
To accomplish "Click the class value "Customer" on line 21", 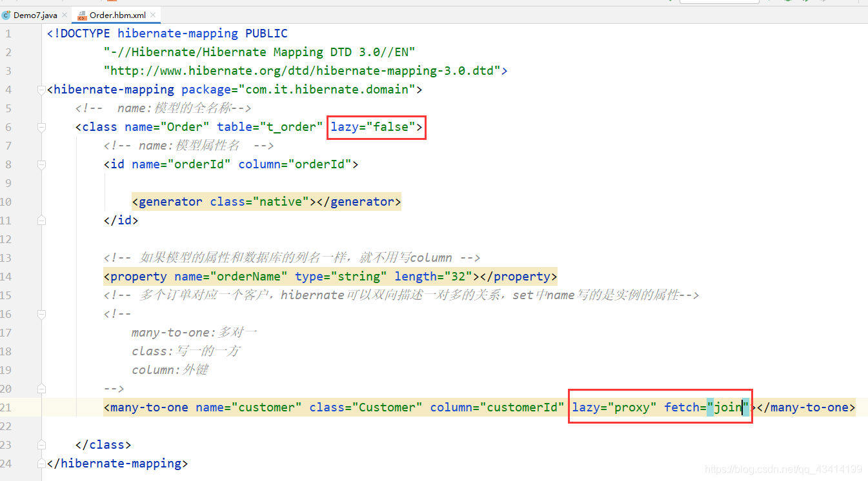I will coord(387,407).
